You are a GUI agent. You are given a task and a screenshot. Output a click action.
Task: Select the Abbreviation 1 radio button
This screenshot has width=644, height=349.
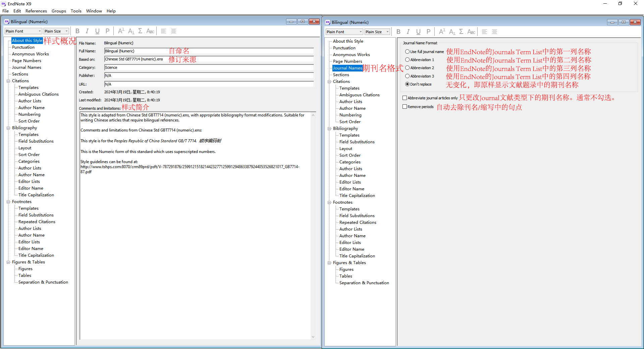click(x=407, y=60)
